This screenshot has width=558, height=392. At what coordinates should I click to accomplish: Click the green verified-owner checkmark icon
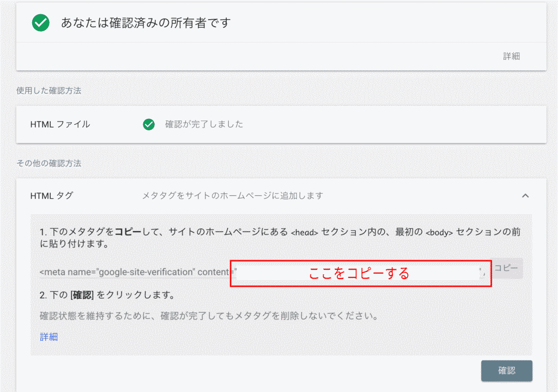[x=40, y=23]
